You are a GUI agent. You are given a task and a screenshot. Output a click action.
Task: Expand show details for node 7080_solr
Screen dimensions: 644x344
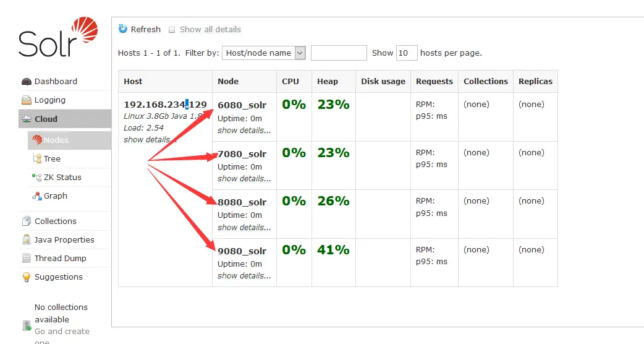click(244, 178)
